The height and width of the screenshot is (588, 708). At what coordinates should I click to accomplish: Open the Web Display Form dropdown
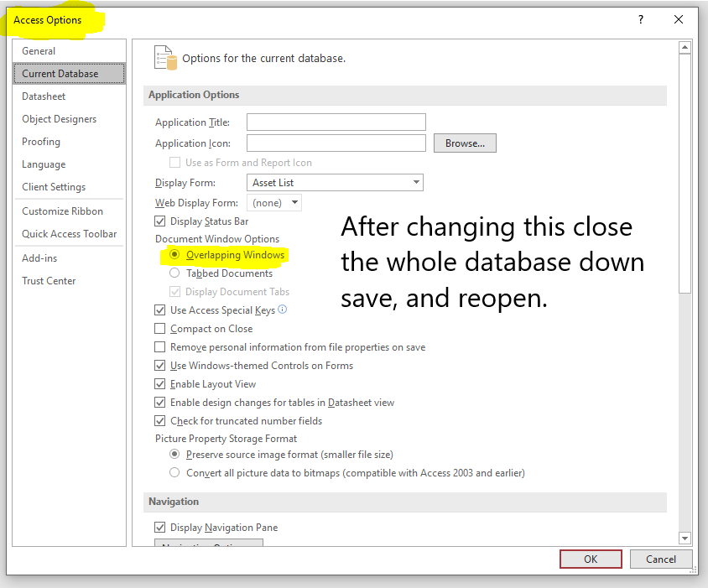pyautogui.click(x=274, y=203)
